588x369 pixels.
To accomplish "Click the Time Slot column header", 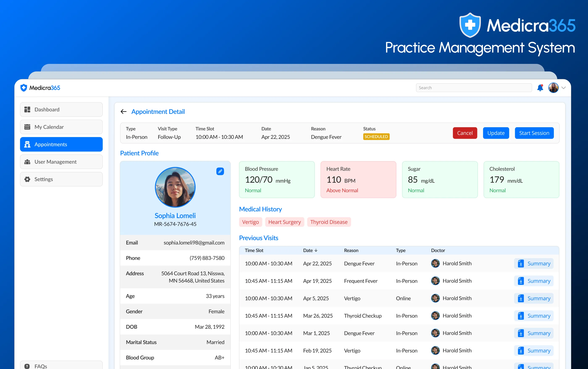I will coord(254,250).
